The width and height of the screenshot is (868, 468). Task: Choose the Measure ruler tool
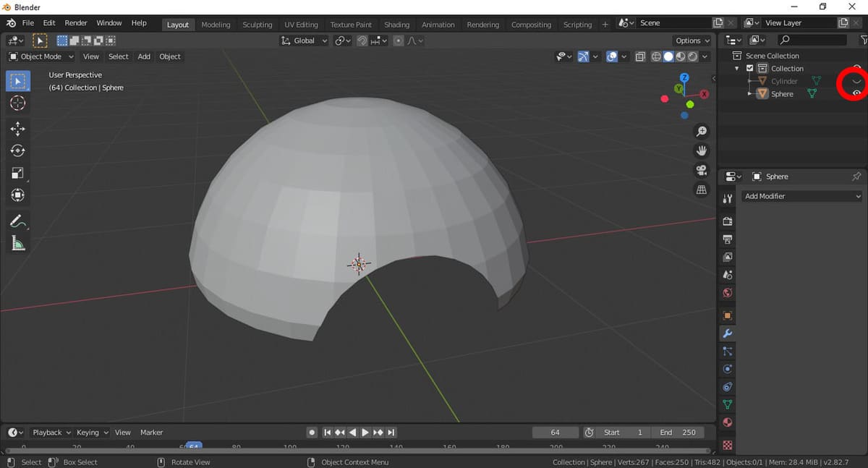(18, 244)
